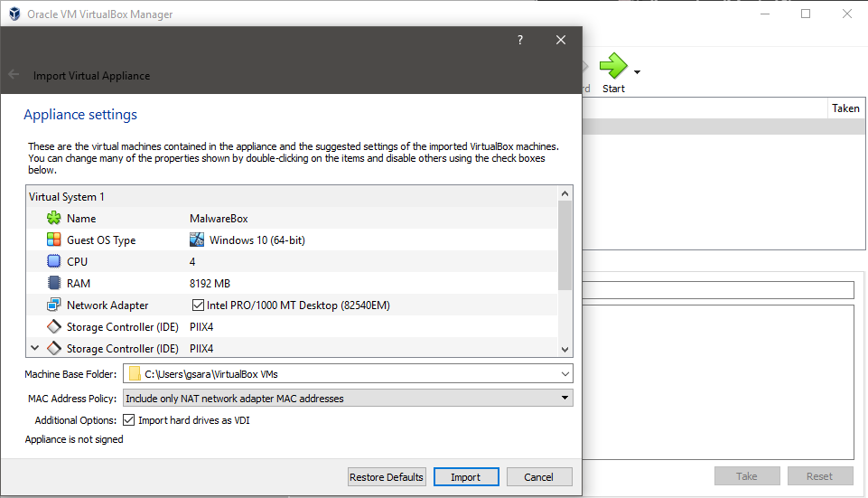Click the Guest OS Type icon

pyautogui.click(x=53, y=240)
